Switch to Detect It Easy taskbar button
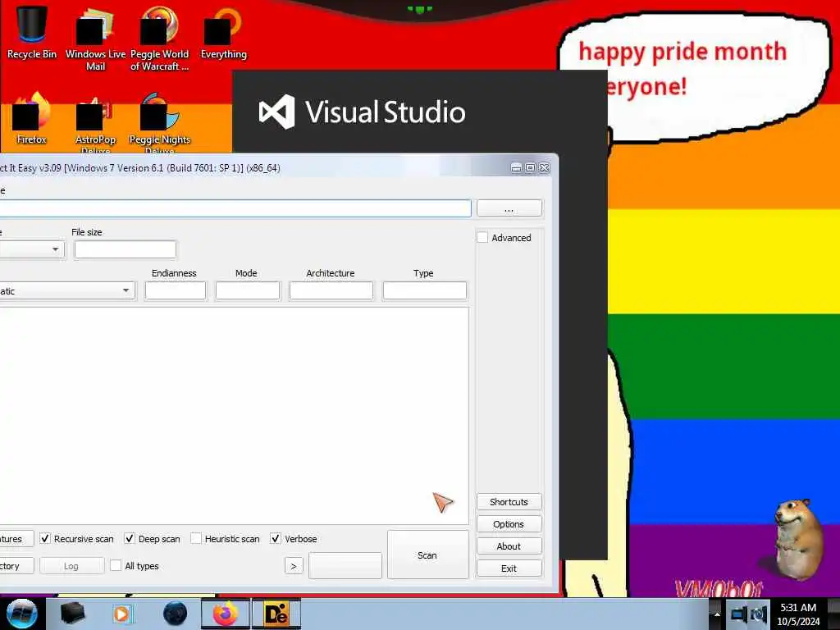This screenshot has width=840, height=630. click(276, 614)
